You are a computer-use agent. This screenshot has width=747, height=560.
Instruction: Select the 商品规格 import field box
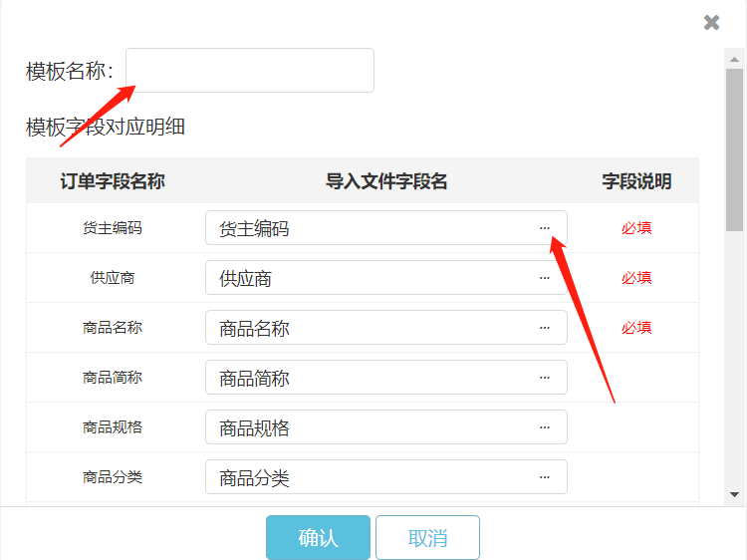(385, 427)
